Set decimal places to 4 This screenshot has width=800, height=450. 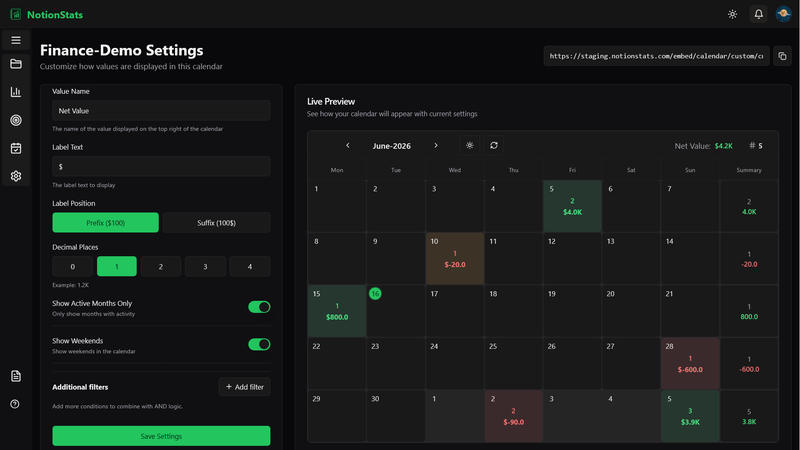(x=249, y=266)
